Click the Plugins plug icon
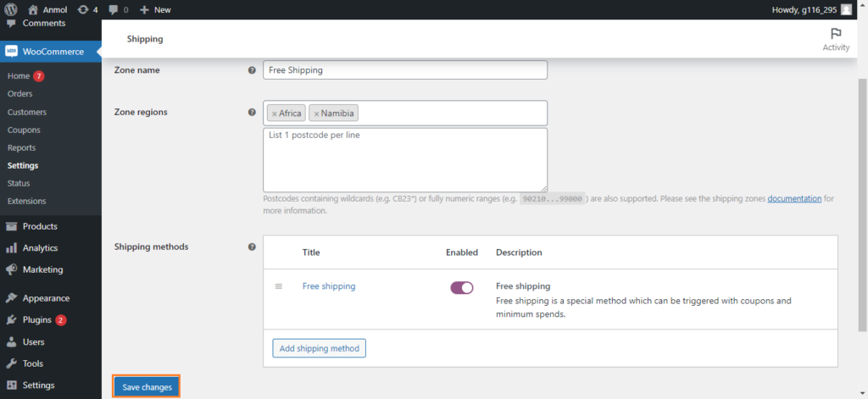Image resolution: width=868 pixels, height=399 pixels. tap(11, 320)
